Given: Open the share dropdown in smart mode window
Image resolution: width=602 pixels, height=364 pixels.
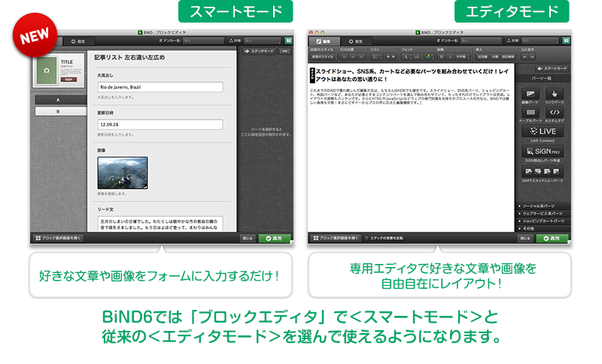Looking at the screenshot, I should (x=263, y=41).
